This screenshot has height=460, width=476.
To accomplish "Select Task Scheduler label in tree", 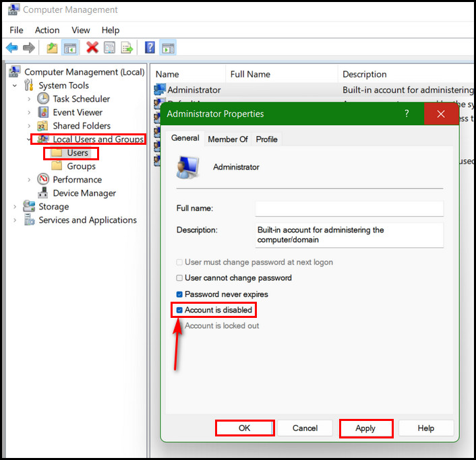I will coord(82,99).
